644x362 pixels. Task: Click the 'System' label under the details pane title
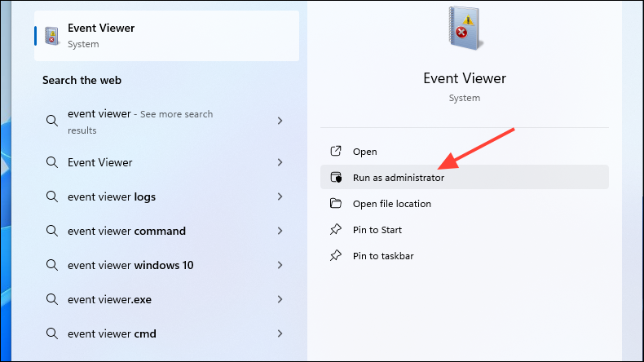click(x=465, y=98)
